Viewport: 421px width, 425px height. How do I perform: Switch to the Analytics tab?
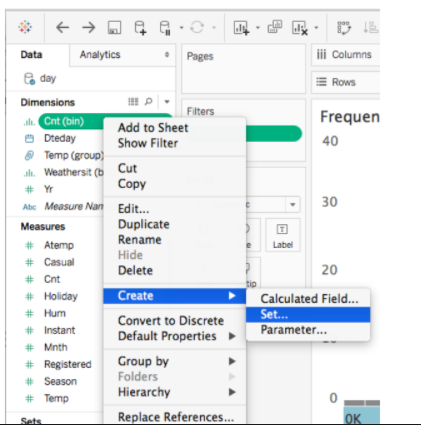[100, 55]
